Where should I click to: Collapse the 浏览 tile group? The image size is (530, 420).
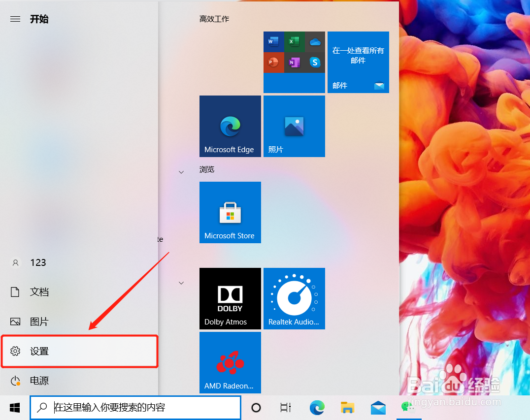click(181, 171)
